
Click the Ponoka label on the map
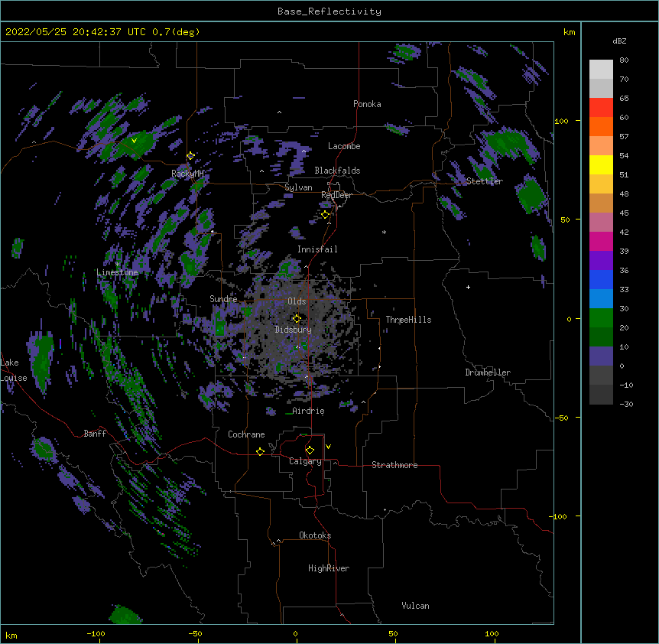point(367,104)
